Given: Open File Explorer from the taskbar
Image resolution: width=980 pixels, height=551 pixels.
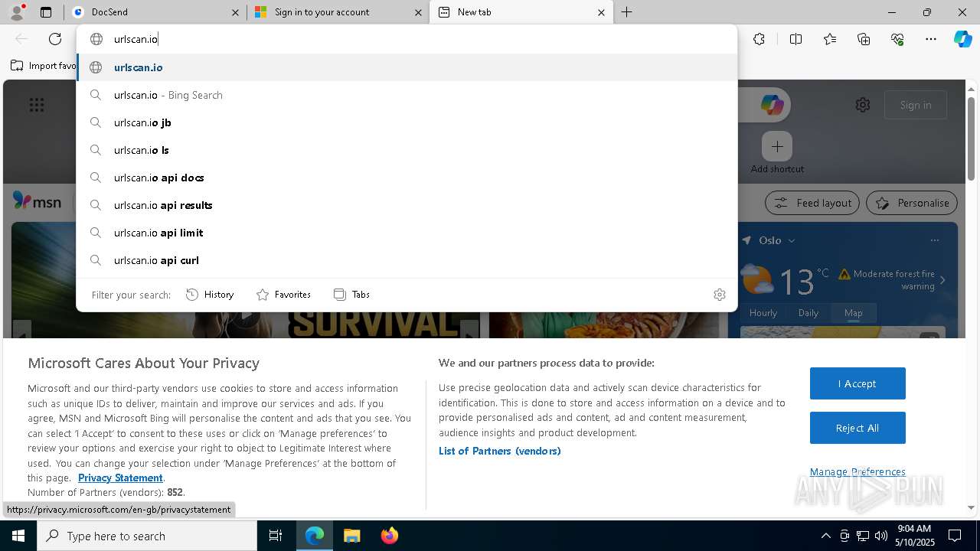Looking at the screenshot, I should click(352, 536).
